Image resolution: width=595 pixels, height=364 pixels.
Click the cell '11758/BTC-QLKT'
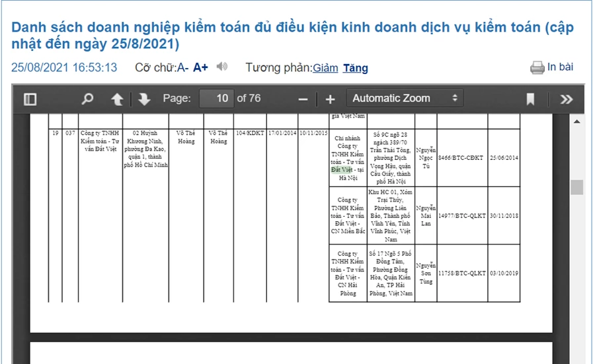pyautogui.click(x=462, y=273)
